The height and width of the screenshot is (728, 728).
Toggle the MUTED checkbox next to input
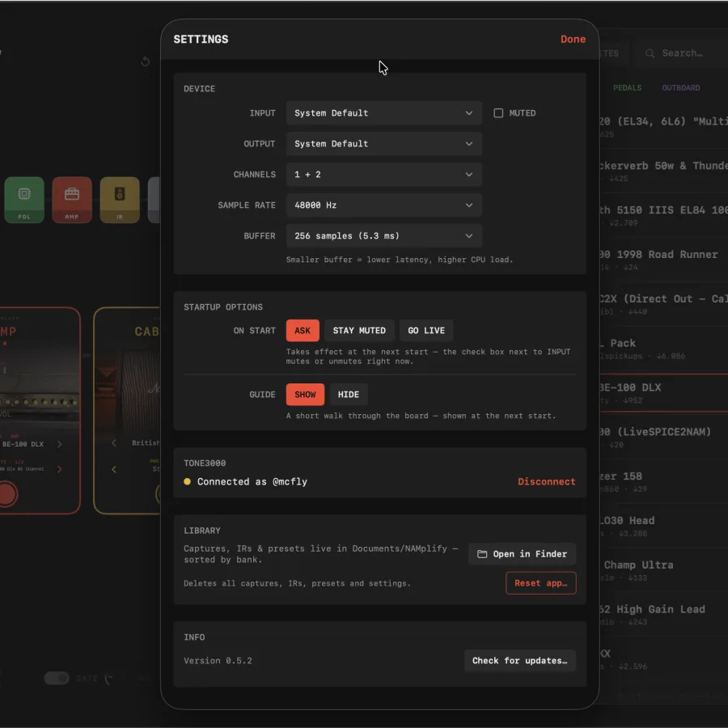tap(498, 113)
